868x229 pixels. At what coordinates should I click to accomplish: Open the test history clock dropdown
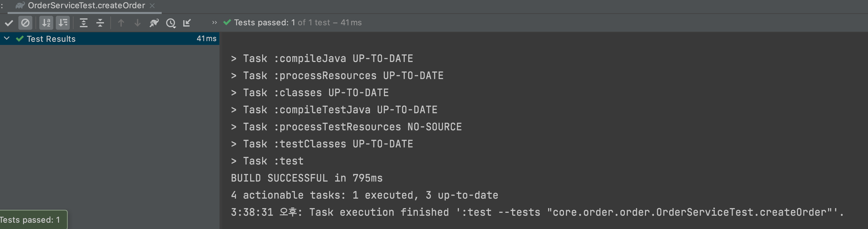(x=171, y=23)
